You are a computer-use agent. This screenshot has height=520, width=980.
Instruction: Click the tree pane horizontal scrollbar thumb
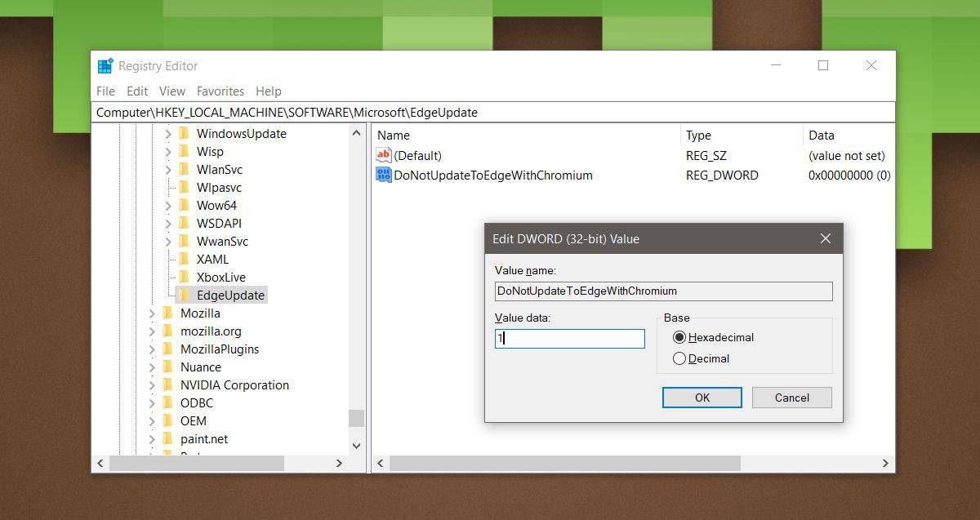196,463
